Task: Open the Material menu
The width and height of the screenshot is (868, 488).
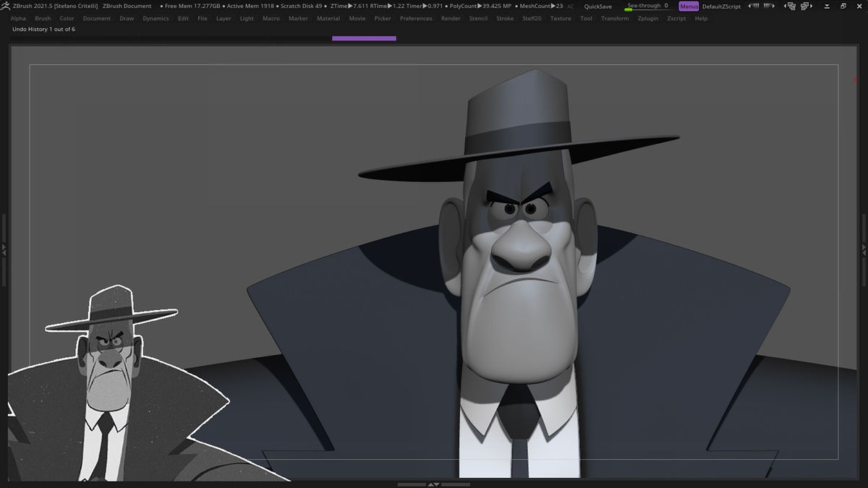Action: tap(328, 18)
